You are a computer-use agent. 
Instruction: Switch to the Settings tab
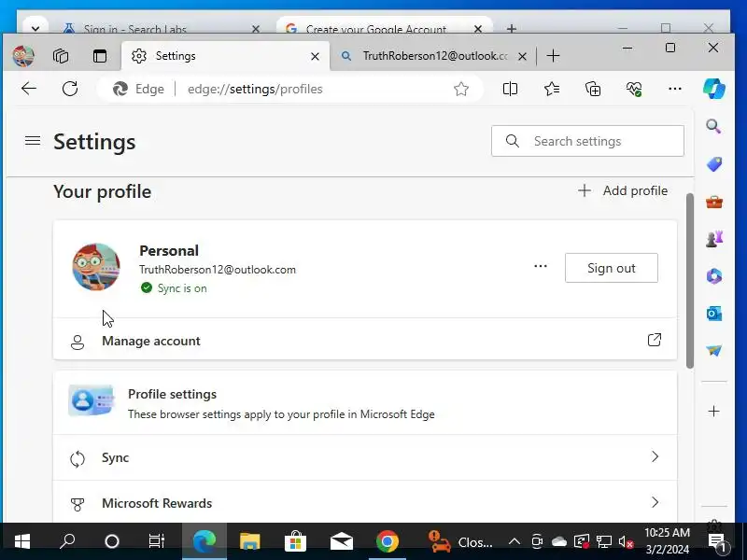(225, 56)
